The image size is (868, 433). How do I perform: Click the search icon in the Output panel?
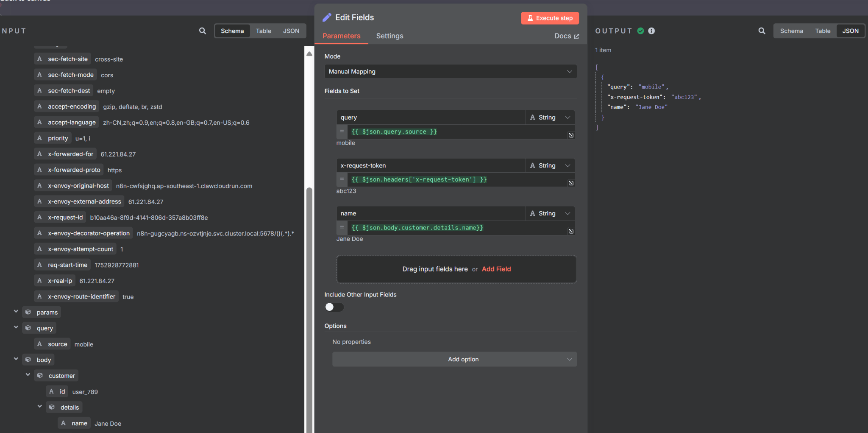762,31
